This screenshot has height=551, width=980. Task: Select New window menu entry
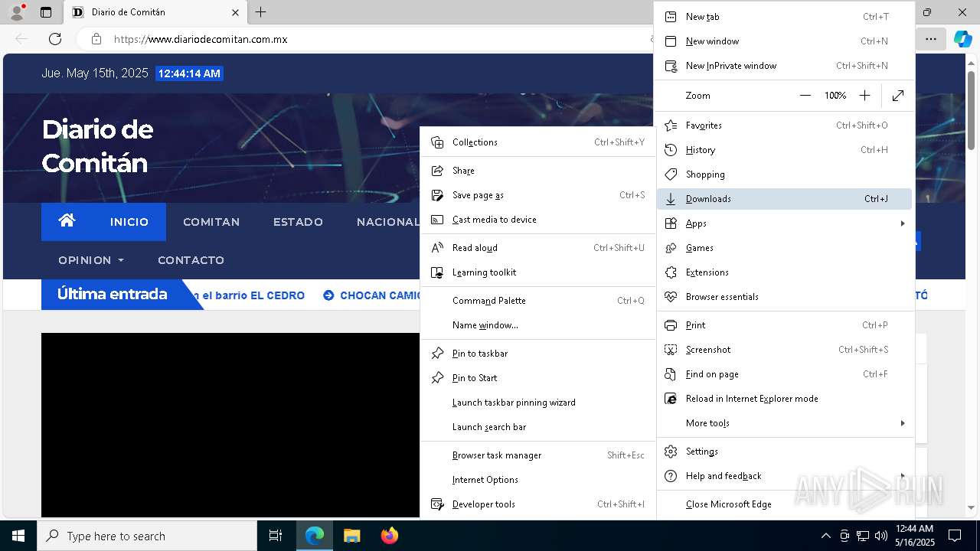(x=784, y=41)
